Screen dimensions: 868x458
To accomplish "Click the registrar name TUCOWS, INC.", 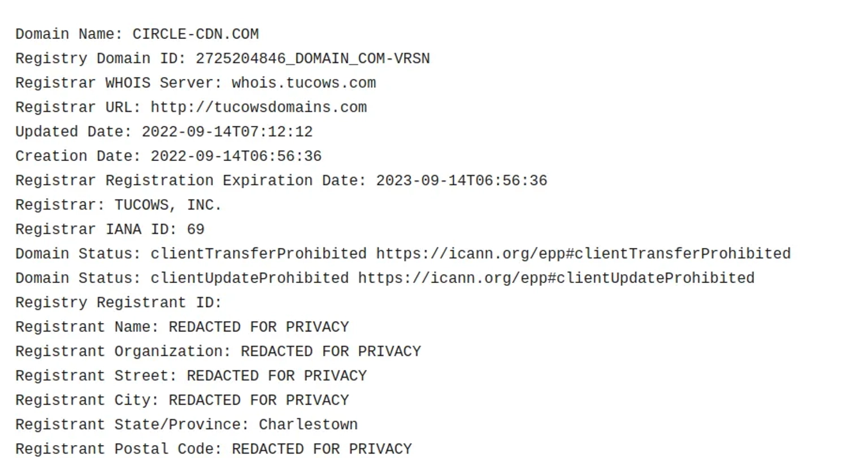I will click(x=168, y=205).
